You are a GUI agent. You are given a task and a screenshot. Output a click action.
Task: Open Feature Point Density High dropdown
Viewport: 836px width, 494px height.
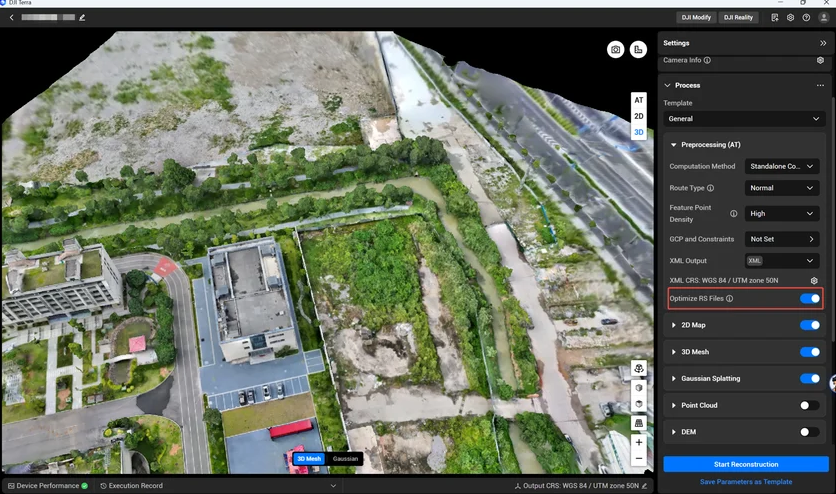click(x=782, y=214)
